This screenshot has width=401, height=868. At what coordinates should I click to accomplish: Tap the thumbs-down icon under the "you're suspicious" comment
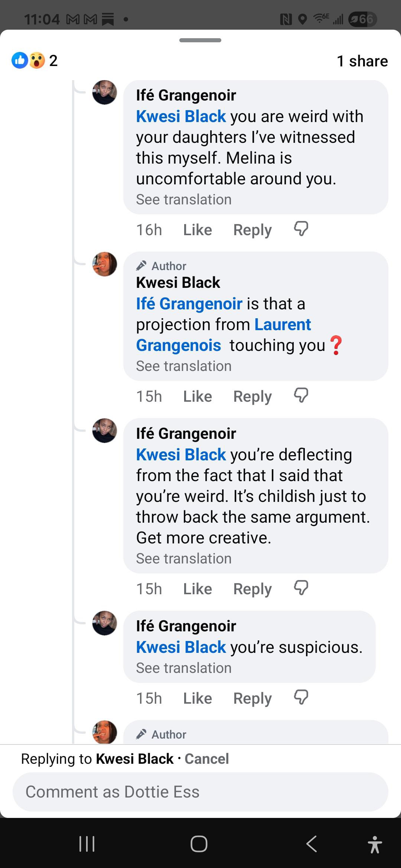point(301,697)
